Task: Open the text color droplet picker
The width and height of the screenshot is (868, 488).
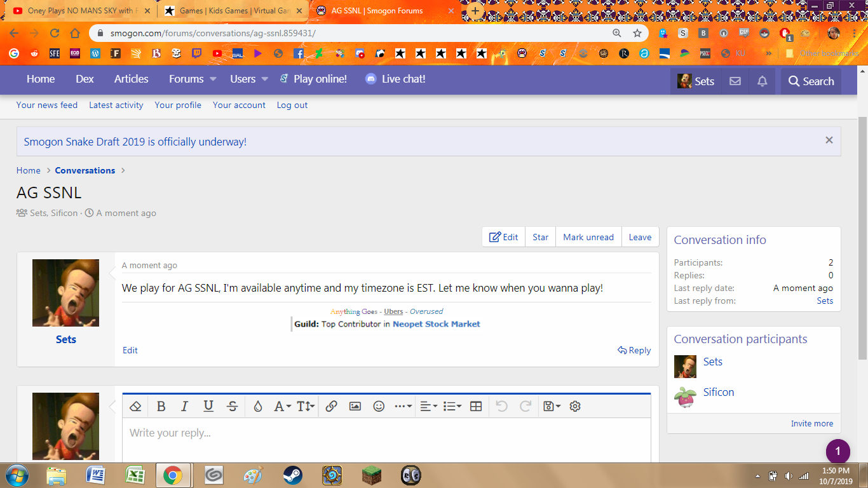Action: (257, 407)
